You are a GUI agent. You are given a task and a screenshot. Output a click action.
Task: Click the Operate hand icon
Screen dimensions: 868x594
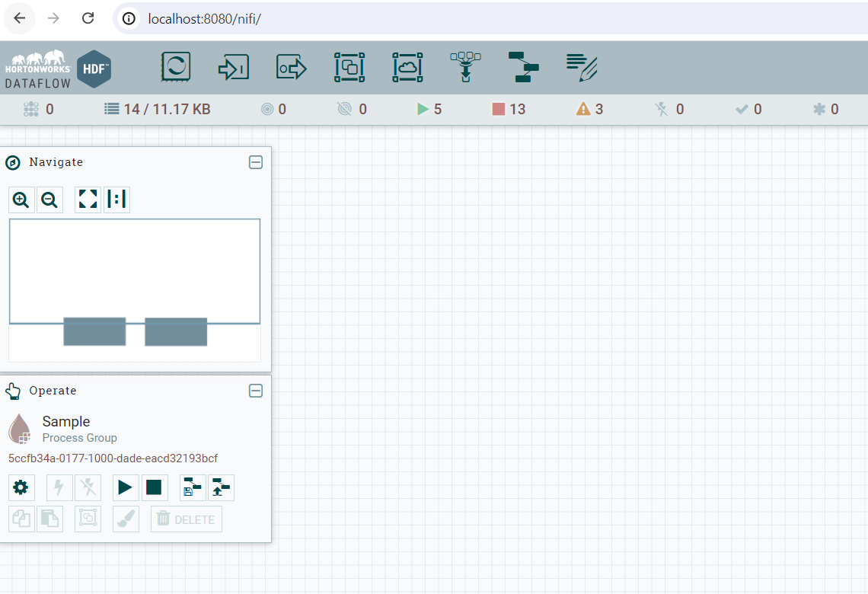(x=13, y=391)
